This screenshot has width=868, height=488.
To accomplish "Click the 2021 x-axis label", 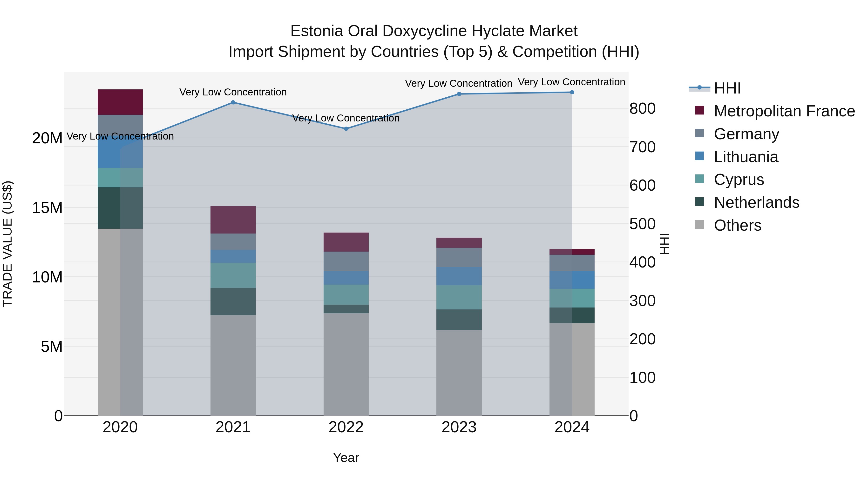I will (233, 427).
